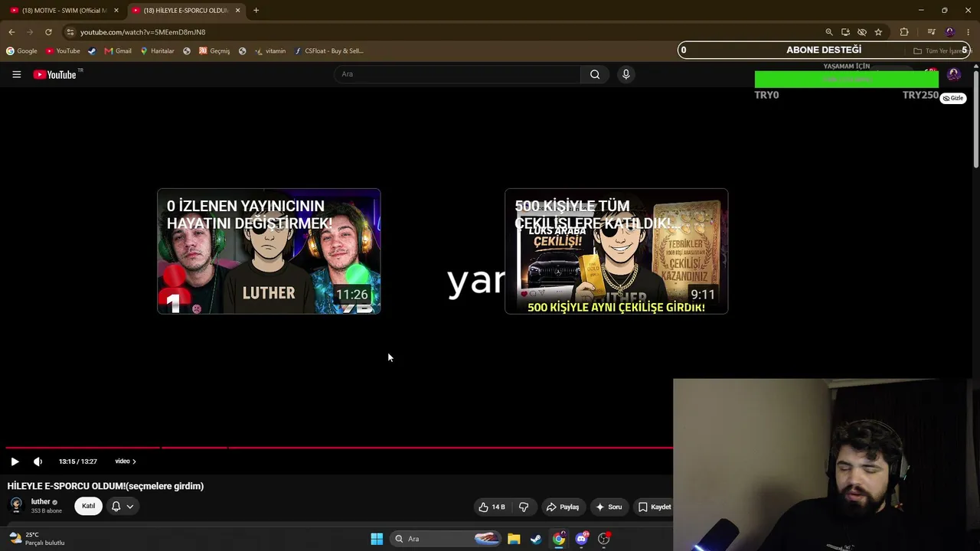This screenshot has height=551, width=980.
Task: Click the 13:15 / 13:27 time display
Action: click(x=78, y=461)
